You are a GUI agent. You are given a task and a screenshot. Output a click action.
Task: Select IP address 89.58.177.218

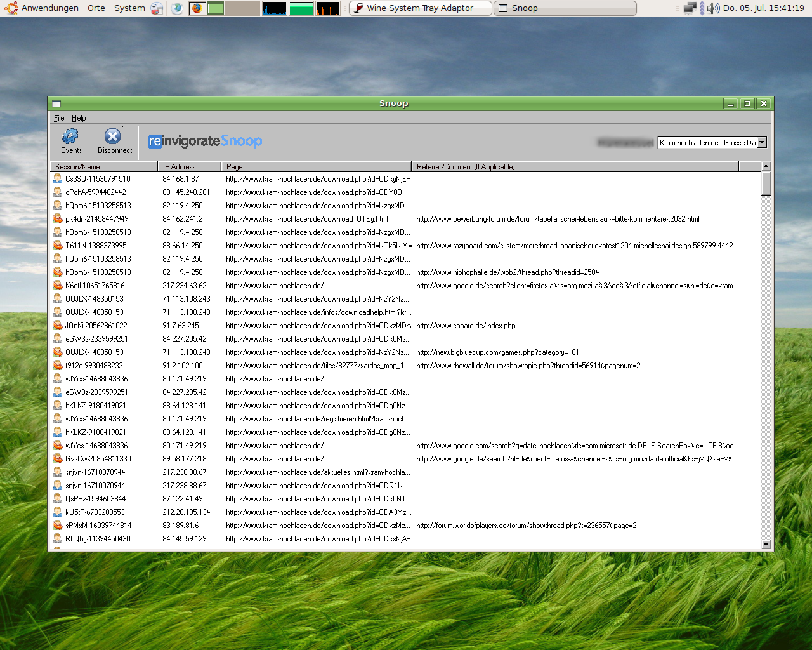click(x=185, y=459)
